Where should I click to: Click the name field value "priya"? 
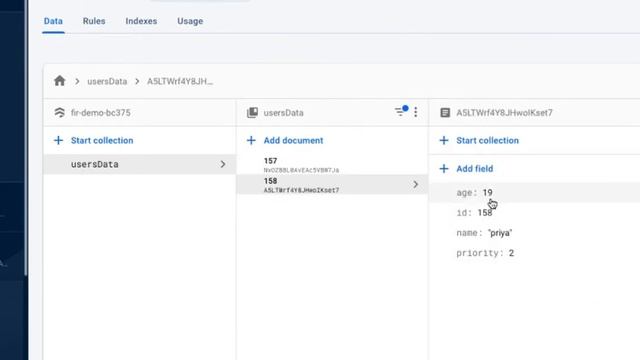coord(500,233)
